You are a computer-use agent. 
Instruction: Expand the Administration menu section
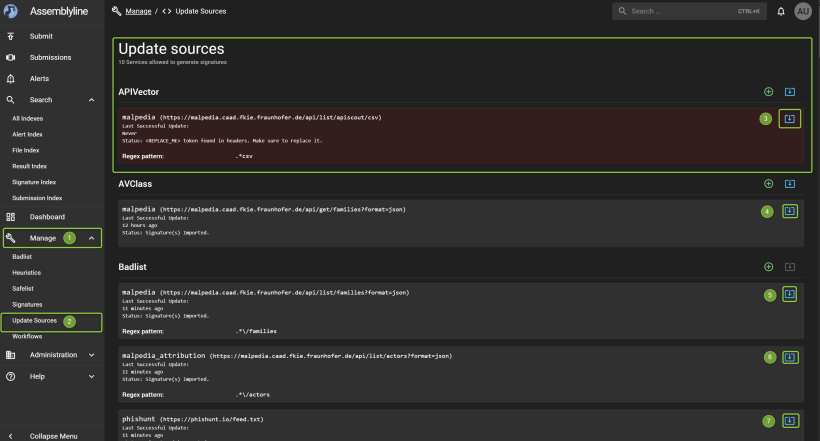click(x=91, y=354)
